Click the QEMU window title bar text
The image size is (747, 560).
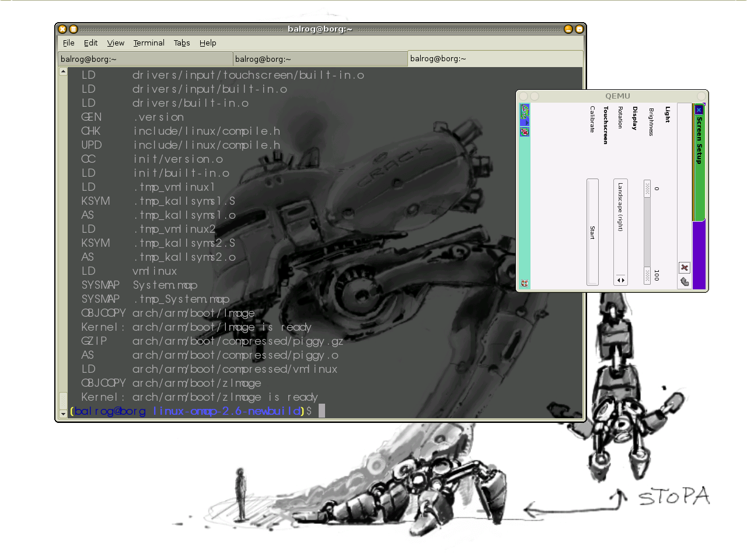617,96
